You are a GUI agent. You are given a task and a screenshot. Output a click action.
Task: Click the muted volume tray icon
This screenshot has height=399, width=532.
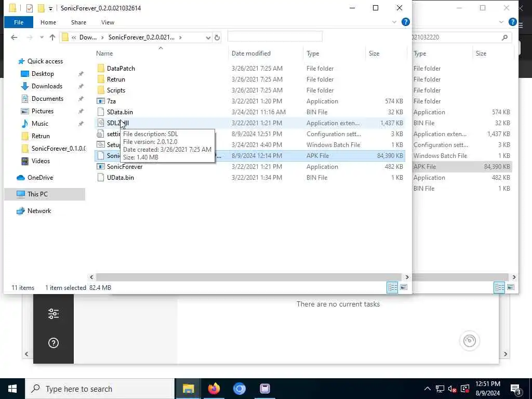pyautogui.click(x=452, y=389)
